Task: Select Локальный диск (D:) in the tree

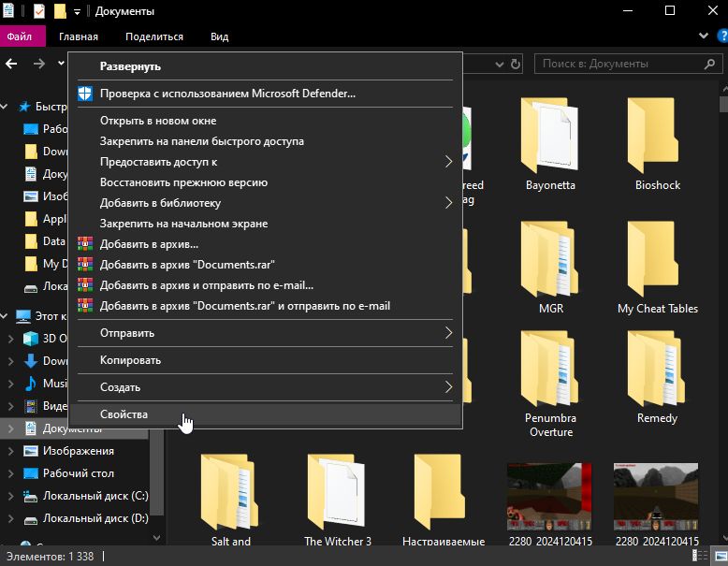Action: (x=95, y=518)
